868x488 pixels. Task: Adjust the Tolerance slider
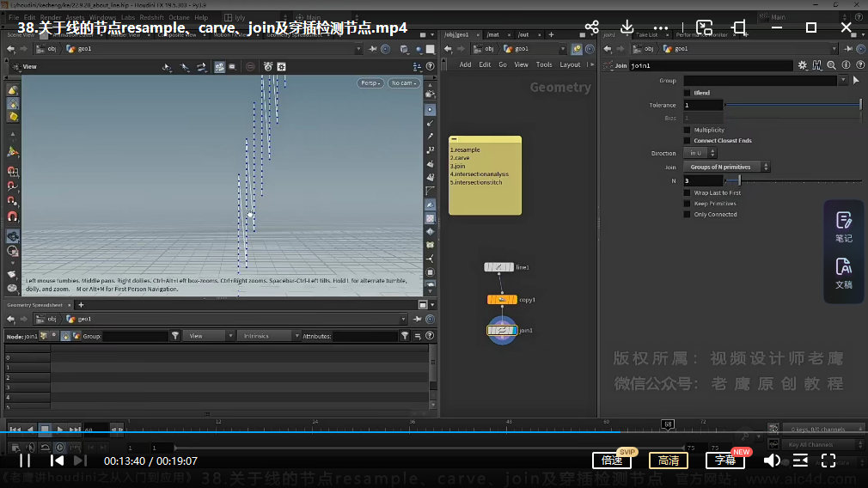[x=793, y=105]
